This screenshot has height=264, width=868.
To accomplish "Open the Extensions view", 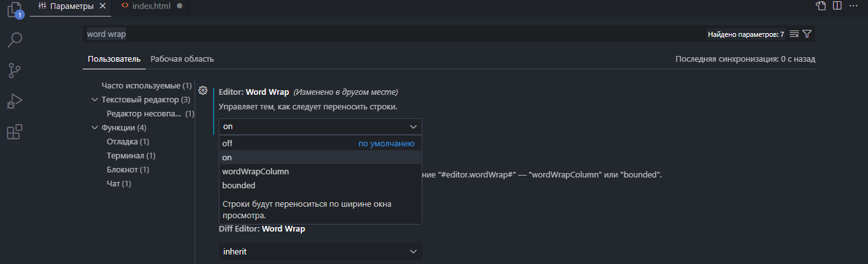I will click(x=14, y=132).
